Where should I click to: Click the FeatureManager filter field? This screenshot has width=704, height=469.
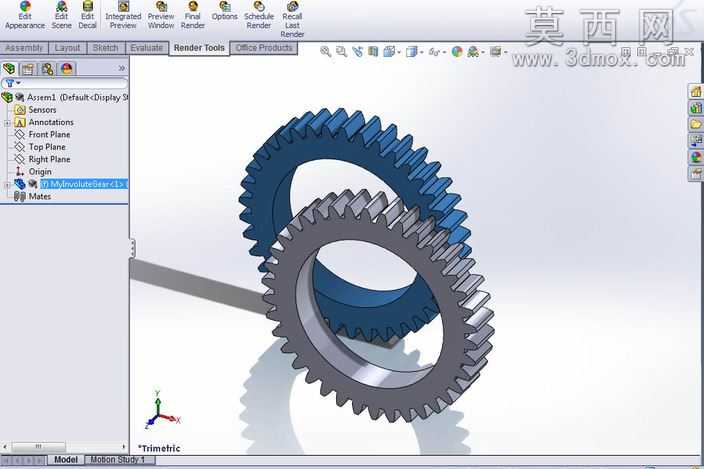coord(65,83)
